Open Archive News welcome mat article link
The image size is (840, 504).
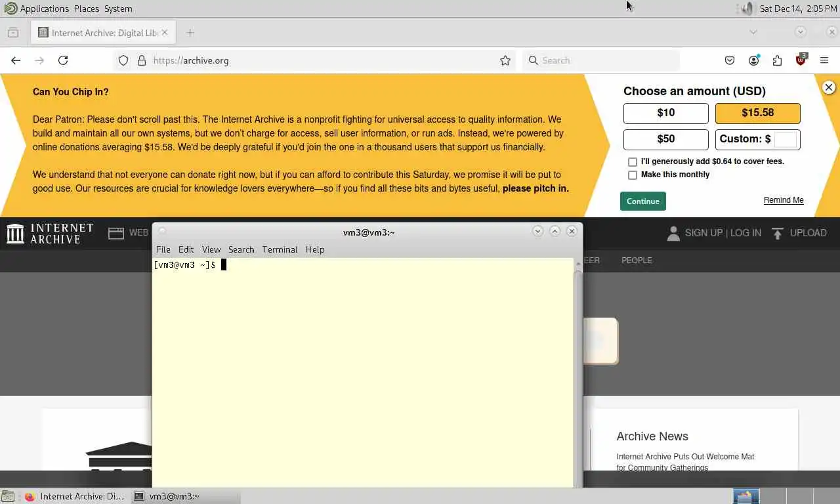point(685,462)
